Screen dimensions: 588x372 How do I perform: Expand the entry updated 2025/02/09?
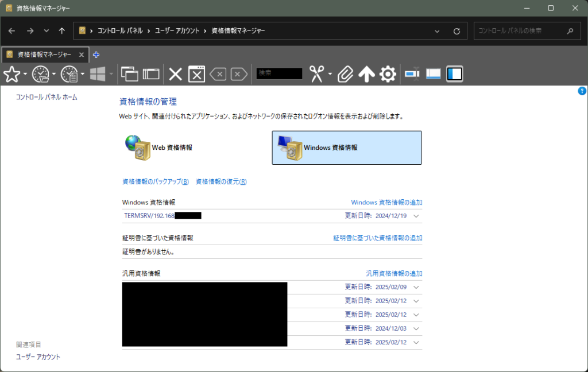(x=416, y=287)
